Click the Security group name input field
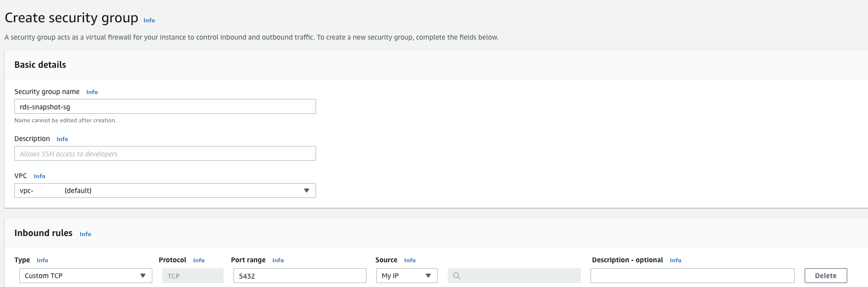 click(x=165, y=106)
